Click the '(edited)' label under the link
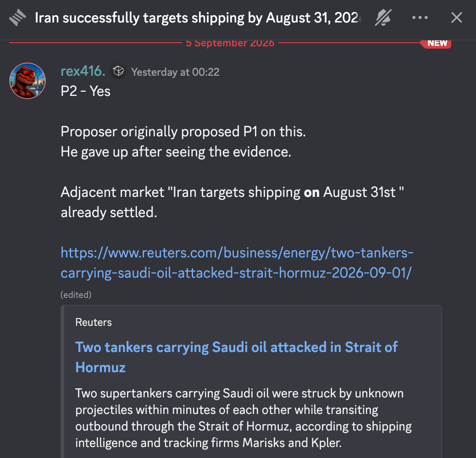The width and height of the screenshot is (476, 458). coord(76,295)
